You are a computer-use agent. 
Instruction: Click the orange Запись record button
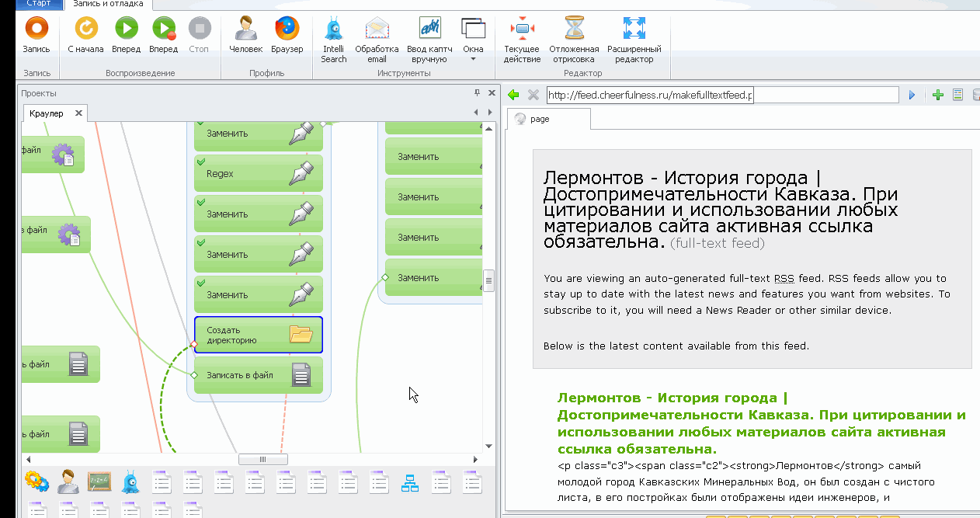coord(36,35)
